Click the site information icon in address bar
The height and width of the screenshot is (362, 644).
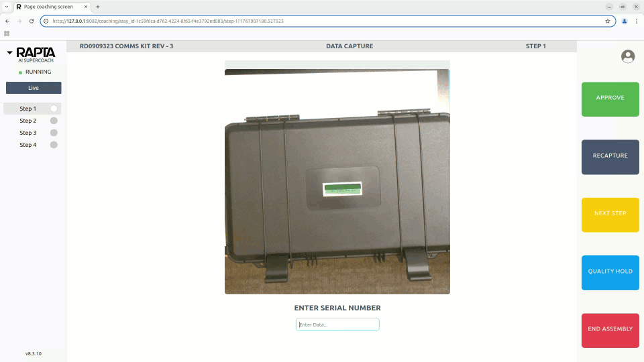coord(46,21)
